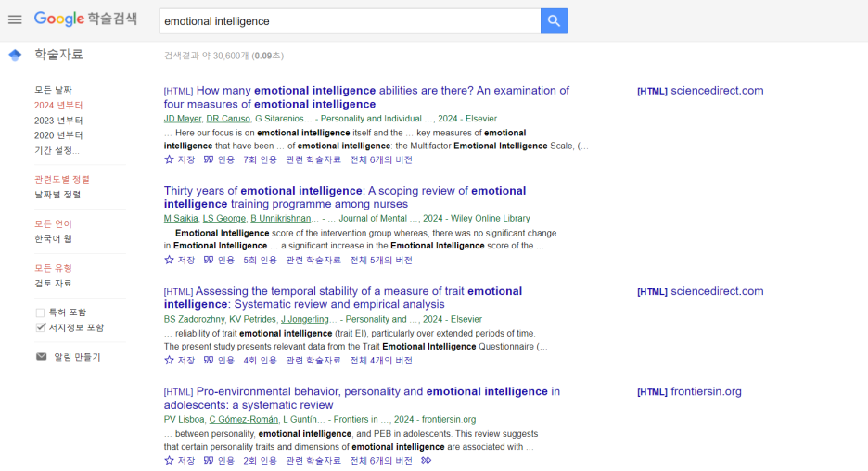Click the 7회 인용 citations link
The width and height of the screenshot is (868, 471).
click(261, 159)
